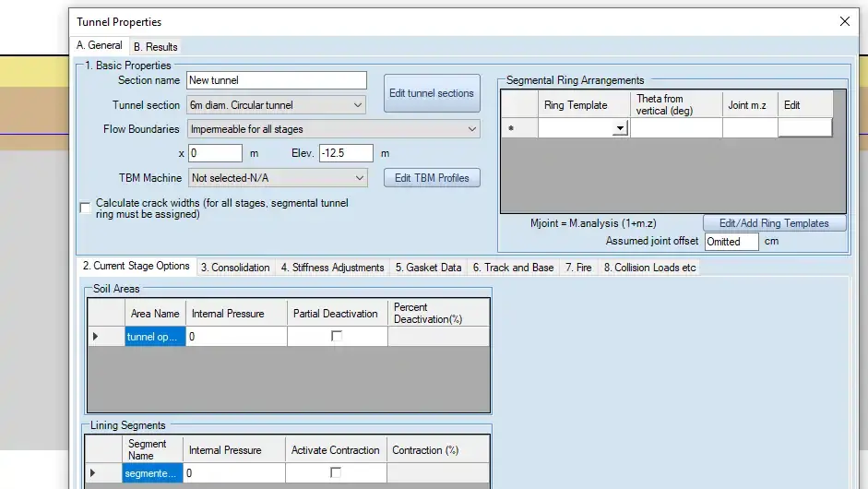868x489 pixels.
Task: Enable Calculate crack widths checkbox
Action: click(85, 209)
